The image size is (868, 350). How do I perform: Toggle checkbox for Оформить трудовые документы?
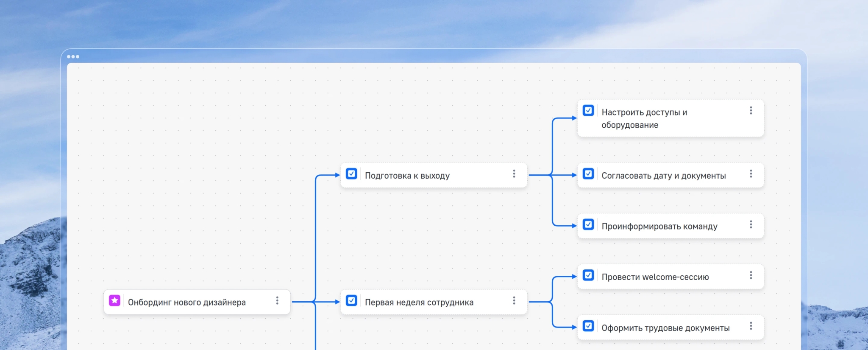[588, 326]
